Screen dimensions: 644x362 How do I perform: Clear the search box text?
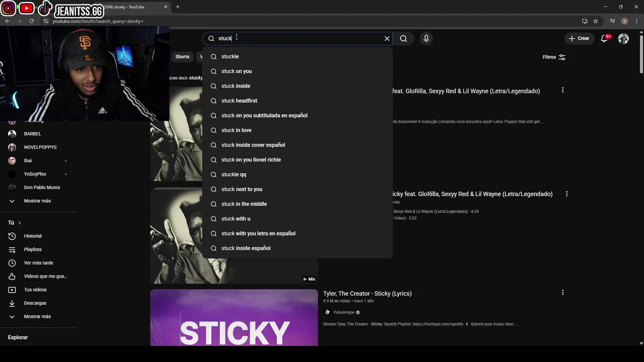click(x=387, y=38)
